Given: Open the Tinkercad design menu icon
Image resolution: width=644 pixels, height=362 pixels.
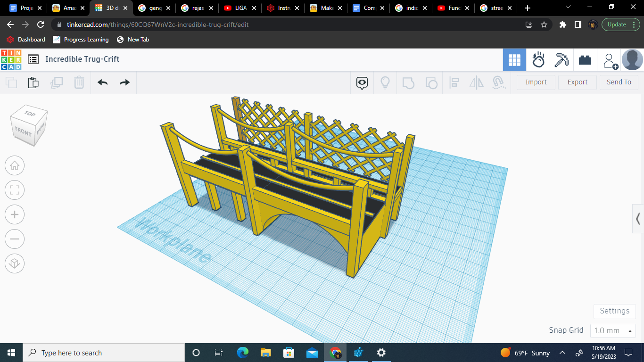Looking at the screenshot, I should (33, 59).
